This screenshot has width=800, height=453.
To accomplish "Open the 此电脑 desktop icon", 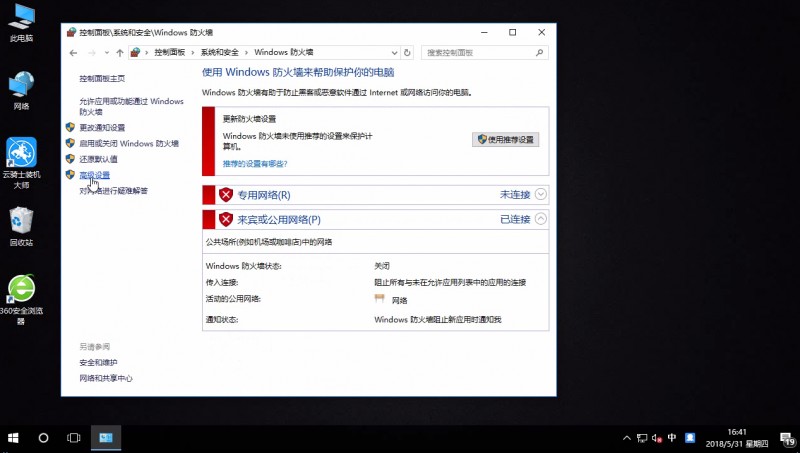I will (21, 23).
